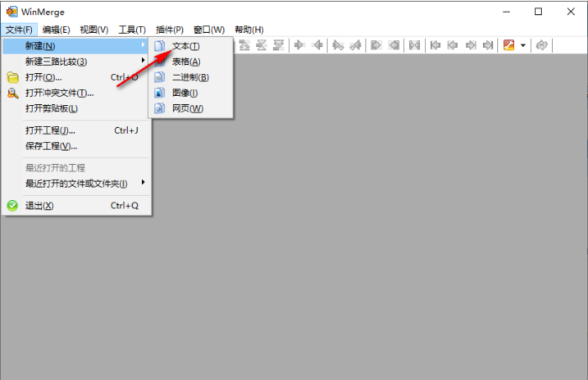Click the last right-pointing bar-arrow toolbar icon
588x380 pixels.
click(488, 45)
